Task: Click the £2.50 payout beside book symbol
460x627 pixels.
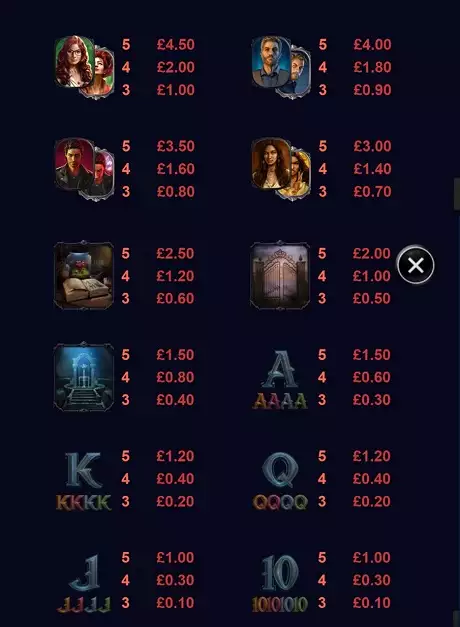Action: [175, 254]
